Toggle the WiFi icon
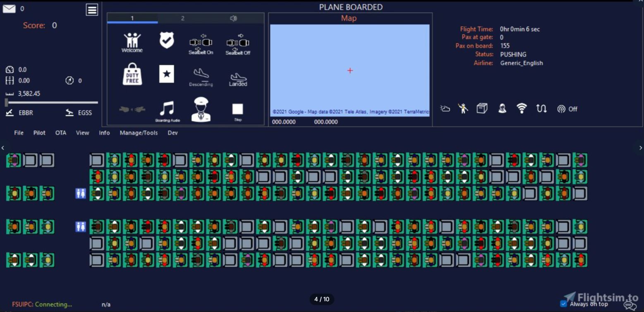 [522, 108]
